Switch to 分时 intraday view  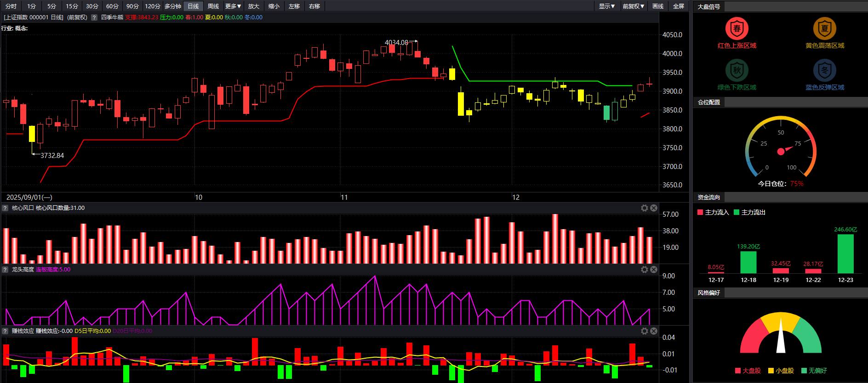coord(11,6)
